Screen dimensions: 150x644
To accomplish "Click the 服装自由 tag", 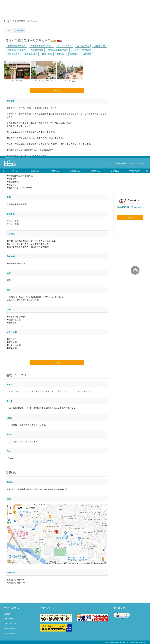I will coord(74,54).
